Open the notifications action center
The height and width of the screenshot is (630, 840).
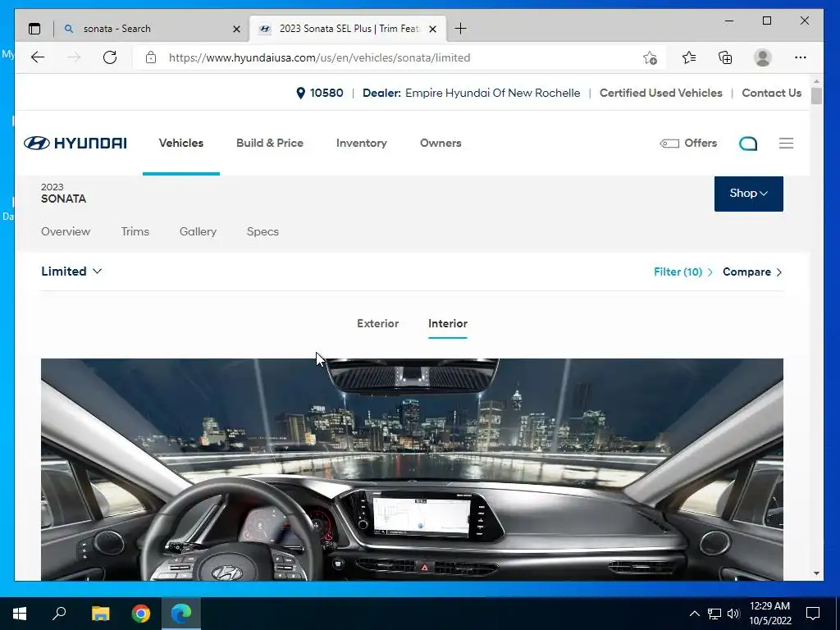[x=813, y=614]
